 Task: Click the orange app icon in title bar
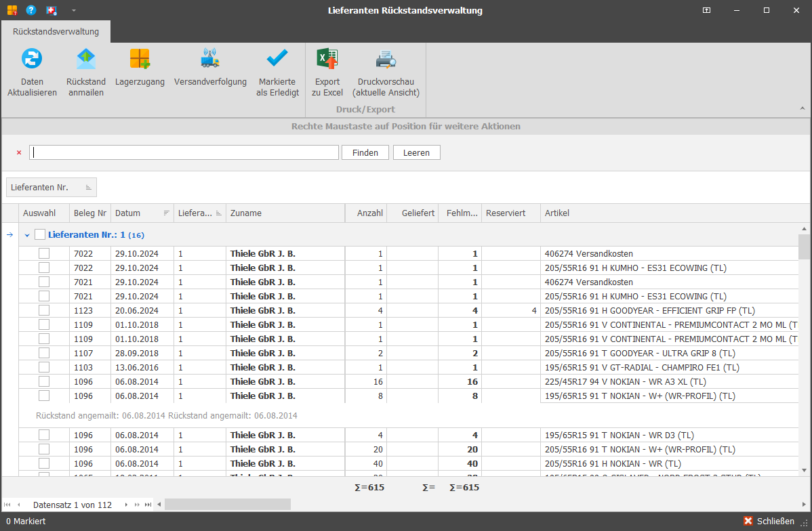(x=12, y=10)
